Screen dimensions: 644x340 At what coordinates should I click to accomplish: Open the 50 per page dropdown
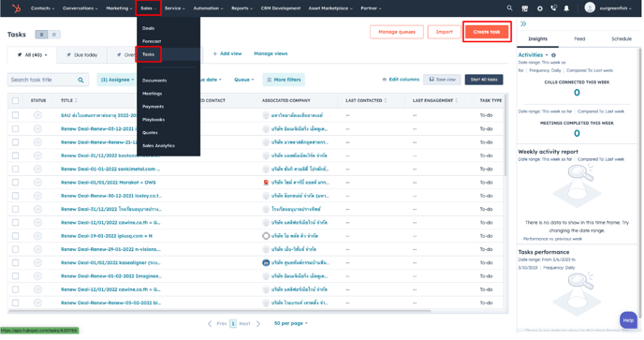292,324
